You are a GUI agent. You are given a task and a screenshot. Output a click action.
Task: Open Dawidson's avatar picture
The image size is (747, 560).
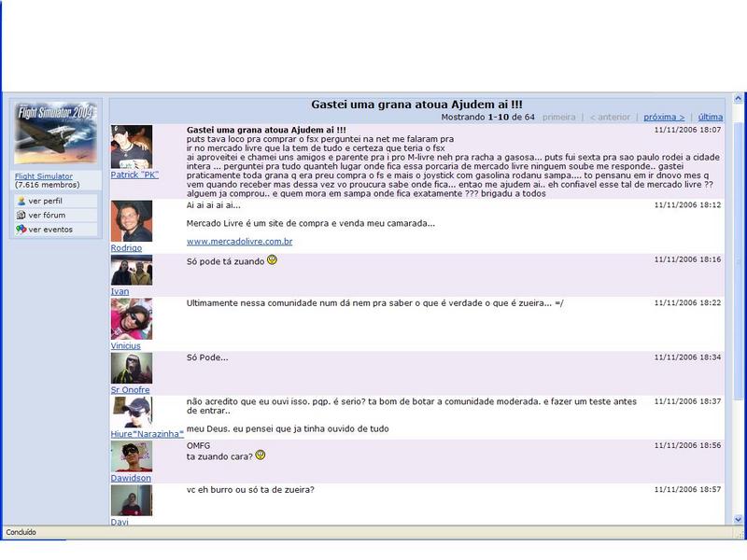pyautogui.click(x=132, y=456)
